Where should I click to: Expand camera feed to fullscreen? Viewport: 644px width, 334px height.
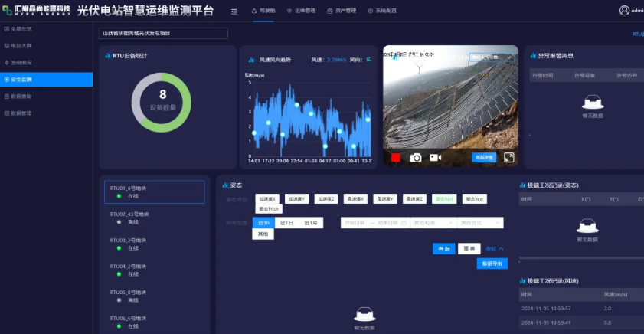pyautogui.click(x=509, y=158)
